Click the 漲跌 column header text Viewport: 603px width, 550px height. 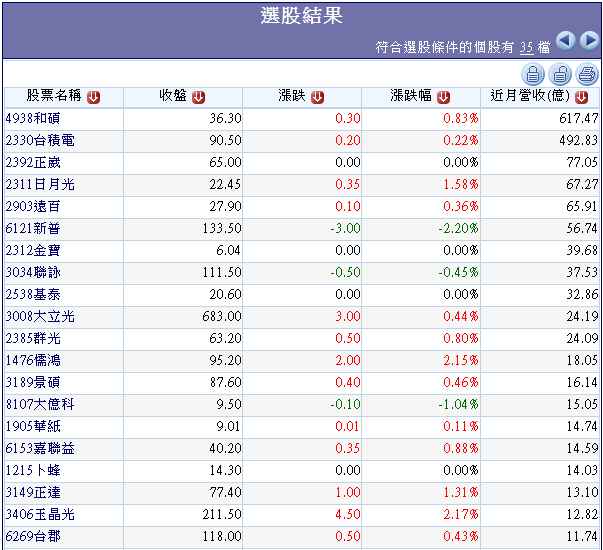click(292, 95)
